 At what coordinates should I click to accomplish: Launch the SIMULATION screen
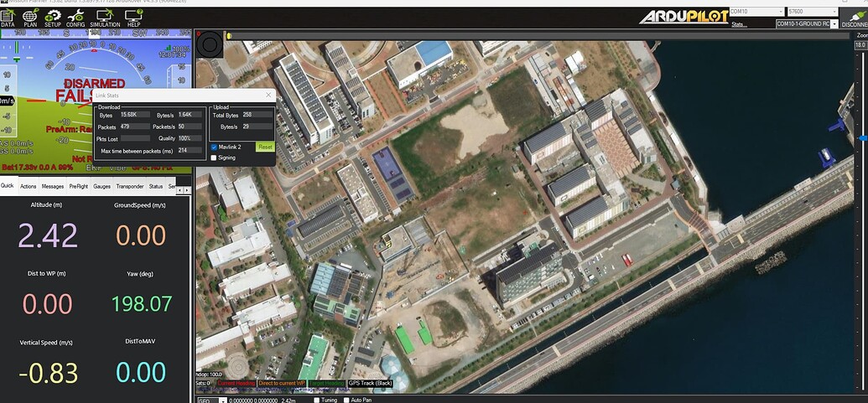[105, 18]
